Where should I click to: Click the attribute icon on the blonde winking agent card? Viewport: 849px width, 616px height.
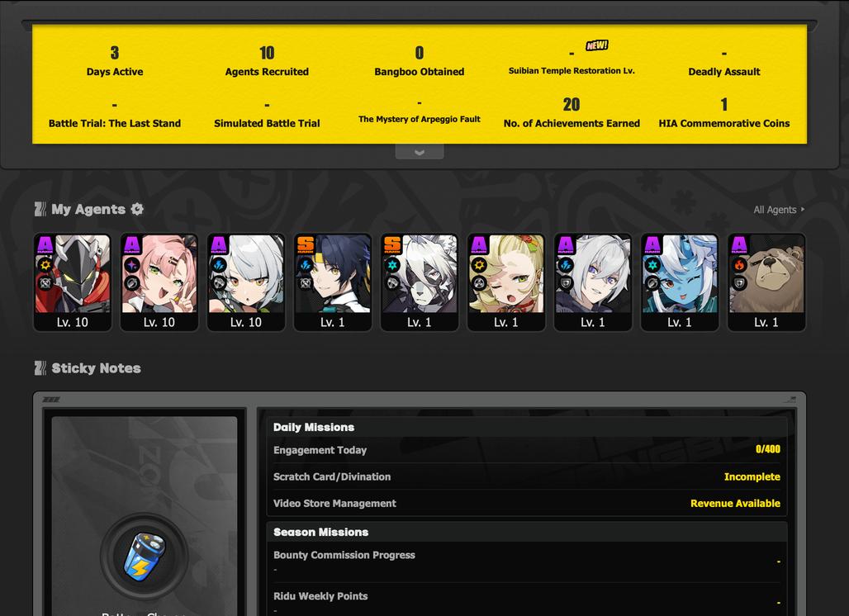(x=479, y=265)
